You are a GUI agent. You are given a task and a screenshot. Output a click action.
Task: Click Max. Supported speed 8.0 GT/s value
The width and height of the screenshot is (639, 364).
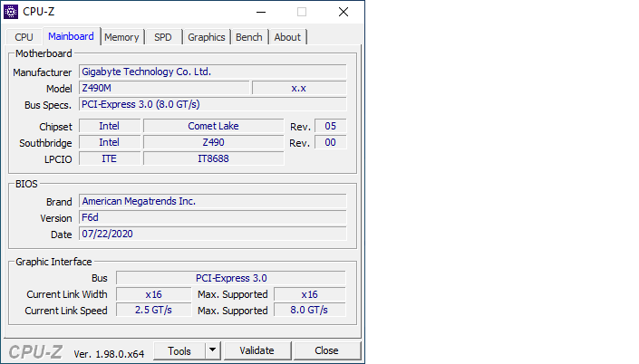(310, 310)
